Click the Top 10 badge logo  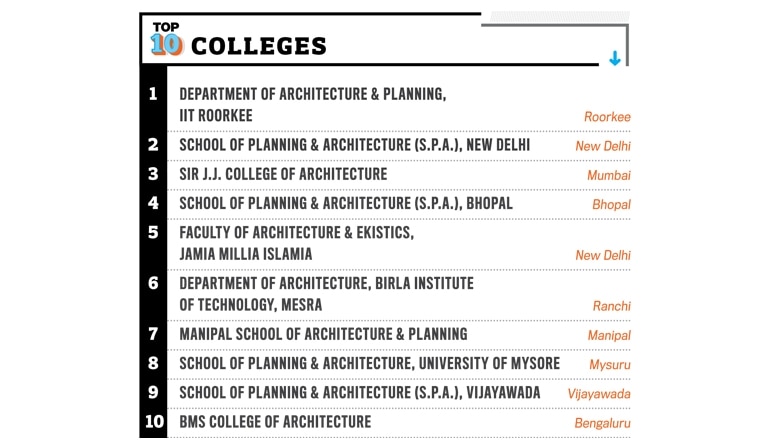point(165,39)
